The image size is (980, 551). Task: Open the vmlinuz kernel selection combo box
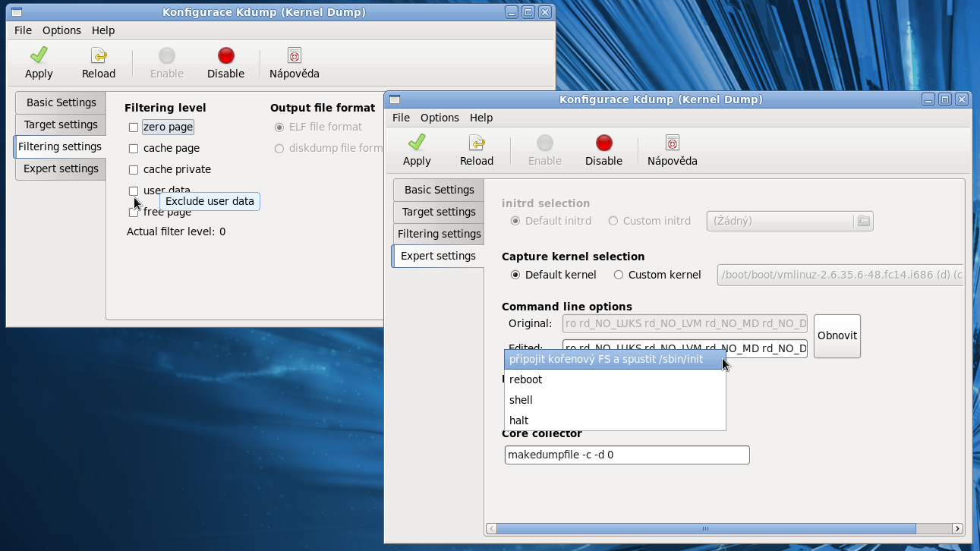840,275
